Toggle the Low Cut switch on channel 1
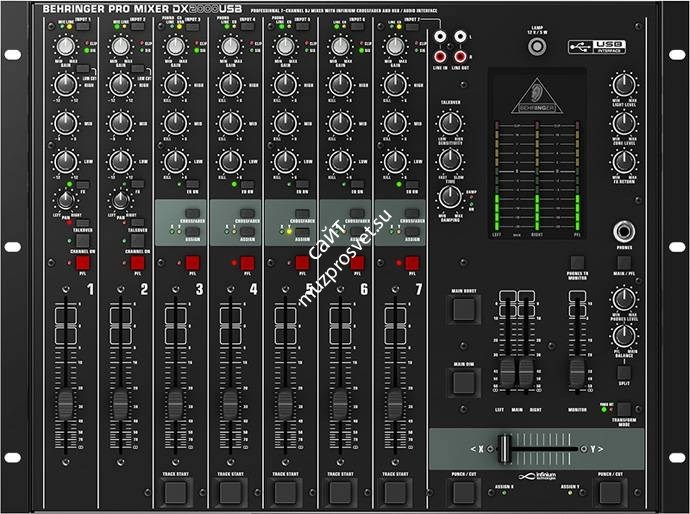 [83, 69]
